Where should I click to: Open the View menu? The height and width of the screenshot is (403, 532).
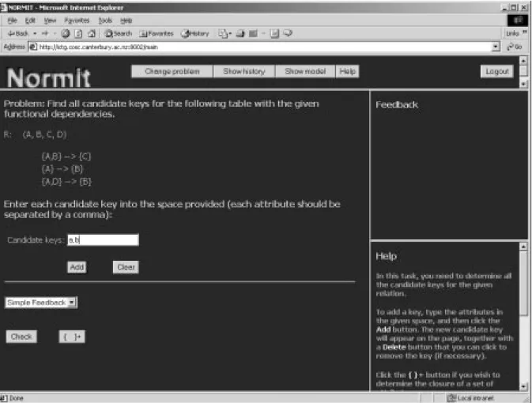point(50,21)
